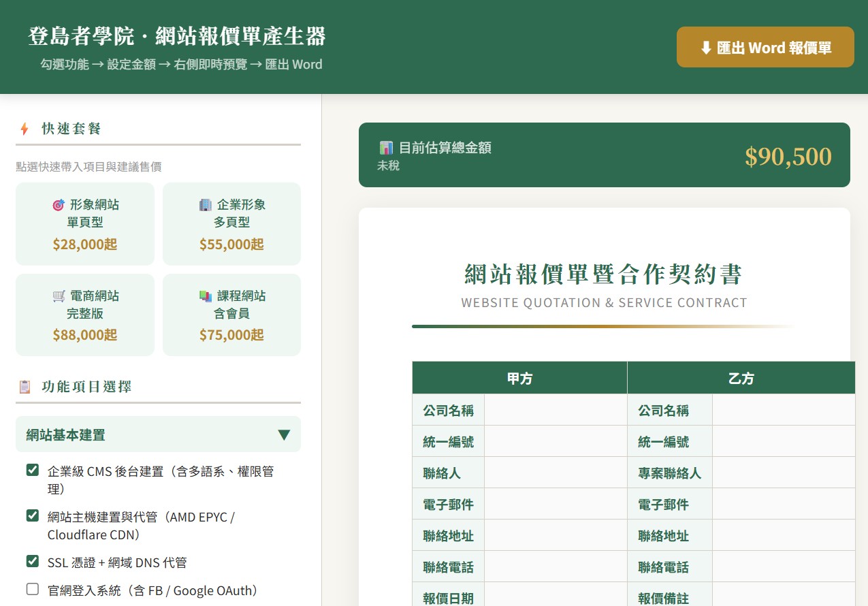Click the 未稅 label under total
This screenshot has width=868, height=606.
pos(388,165)
